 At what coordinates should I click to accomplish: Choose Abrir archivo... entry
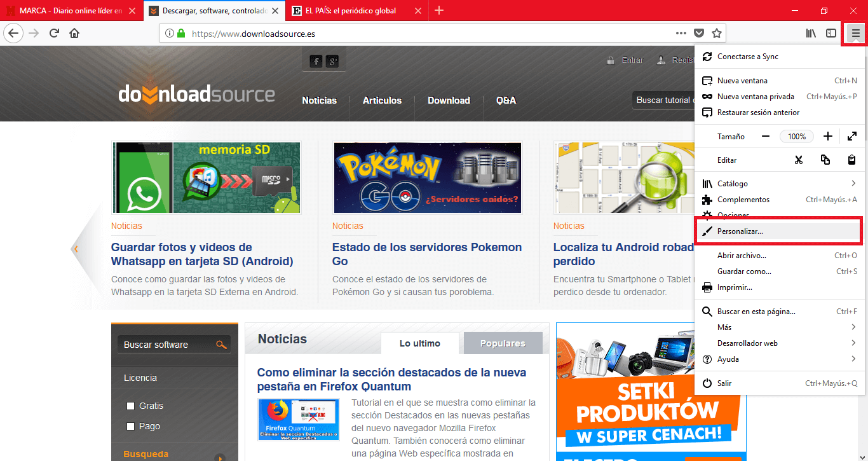coord(780,256)
